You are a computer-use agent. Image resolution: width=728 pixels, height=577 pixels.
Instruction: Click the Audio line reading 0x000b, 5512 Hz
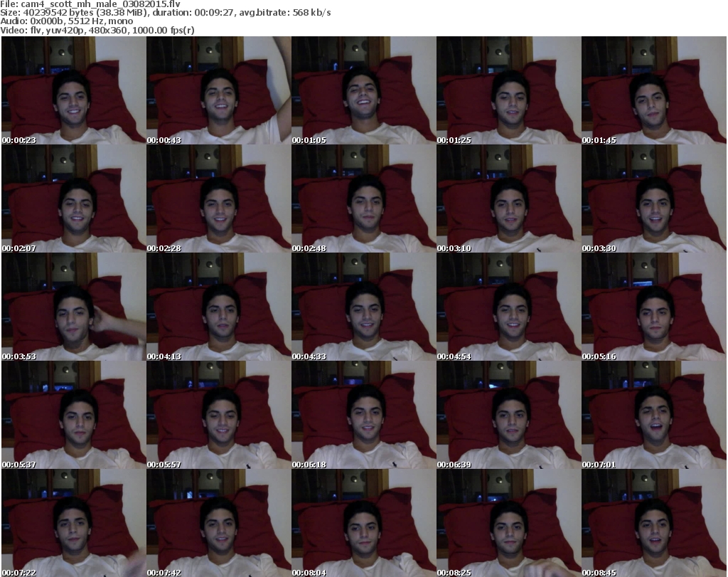[66, 21]
